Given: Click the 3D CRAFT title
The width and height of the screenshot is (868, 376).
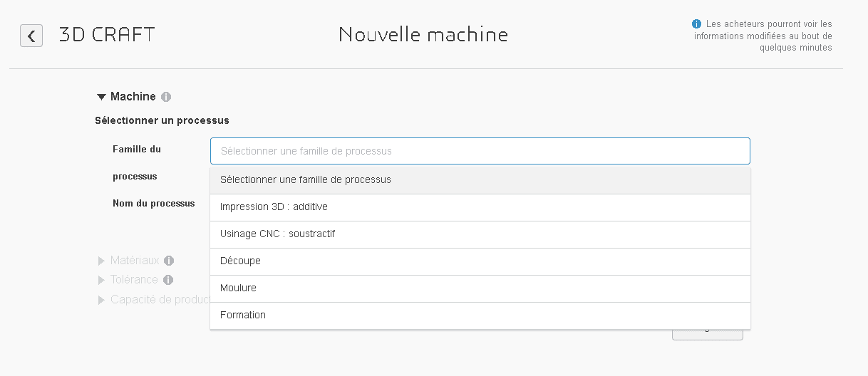Looking at the screenshot, I should [x=107, y=34].
